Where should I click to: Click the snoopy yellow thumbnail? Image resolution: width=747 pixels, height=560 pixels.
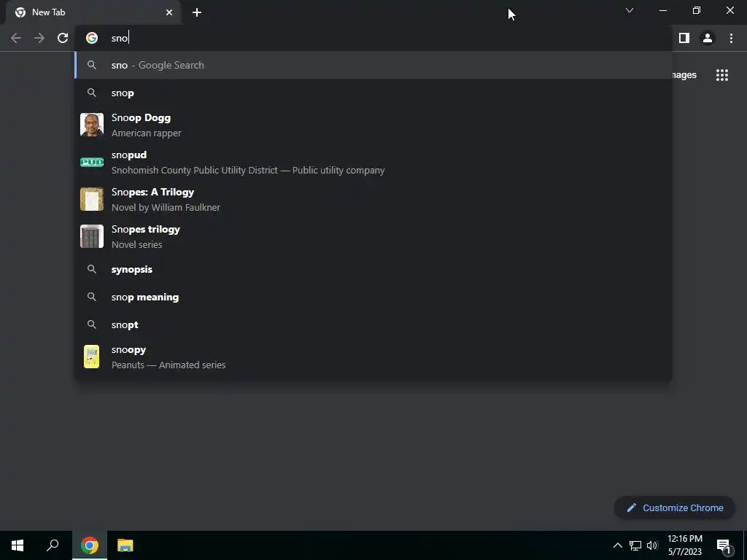pos(91,357)
